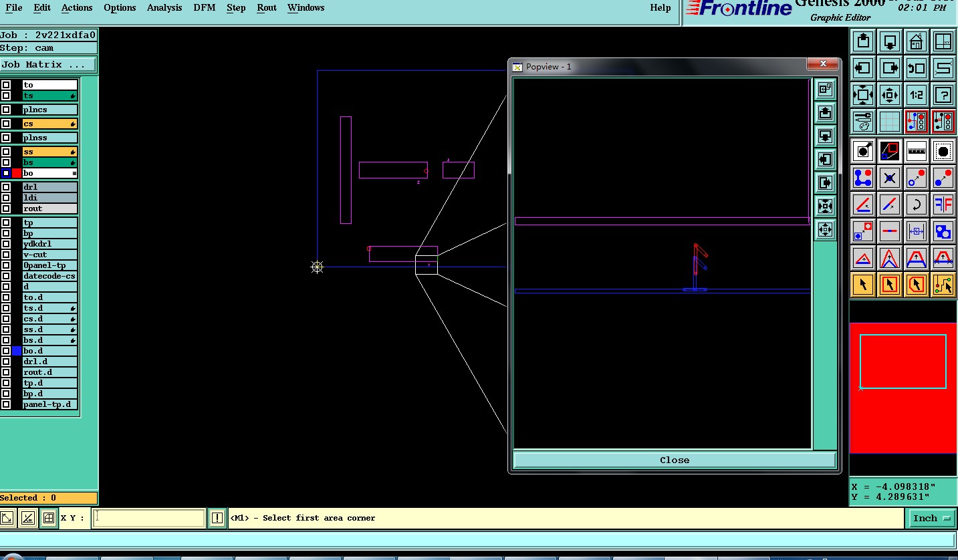Select layer name 'v-cut'
Viewport: 958px width, 560px height.
(x=50, y=255)
